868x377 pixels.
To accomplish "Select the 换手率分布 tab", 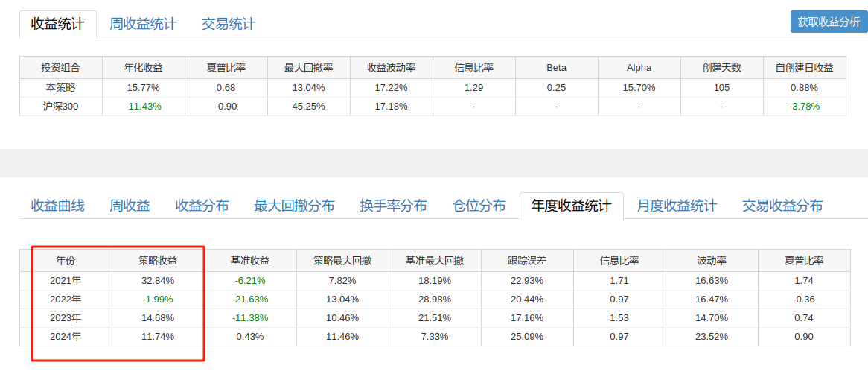I will pyautogui.click(x=393, y=206).
